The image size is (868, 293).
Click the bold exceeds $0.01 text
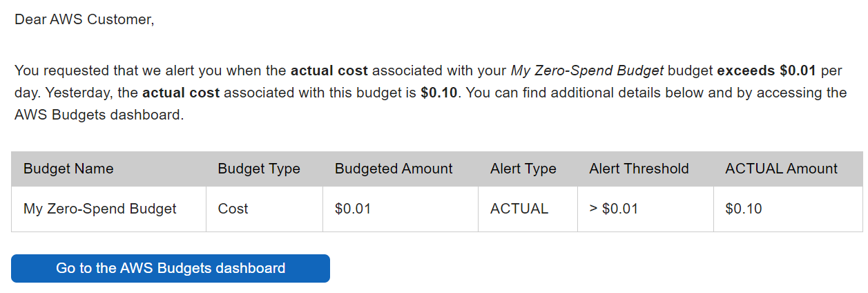pyautogui.click(x=767, y=70)
